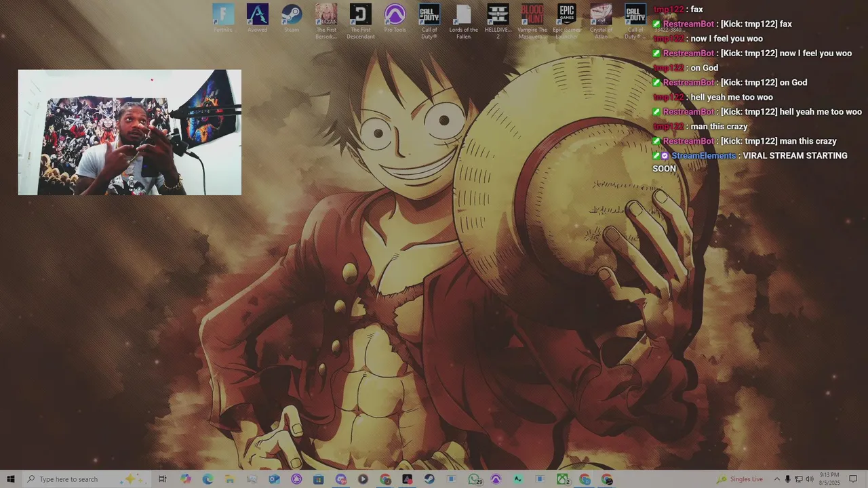Click RestreamBot message '[Kick: tmp122] fax'
The image size is (868, 488).
click(722, 24)
